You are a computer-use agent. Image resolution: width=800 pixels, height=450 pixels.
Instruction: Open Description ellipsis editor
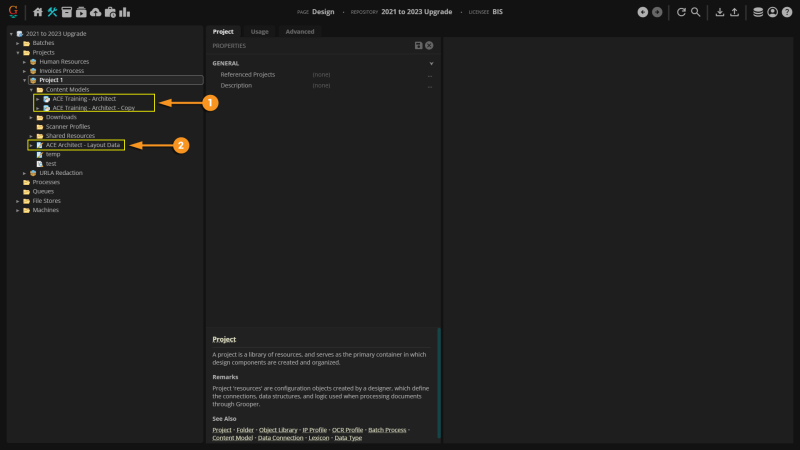pyautogui.click(x=430, y=86)
